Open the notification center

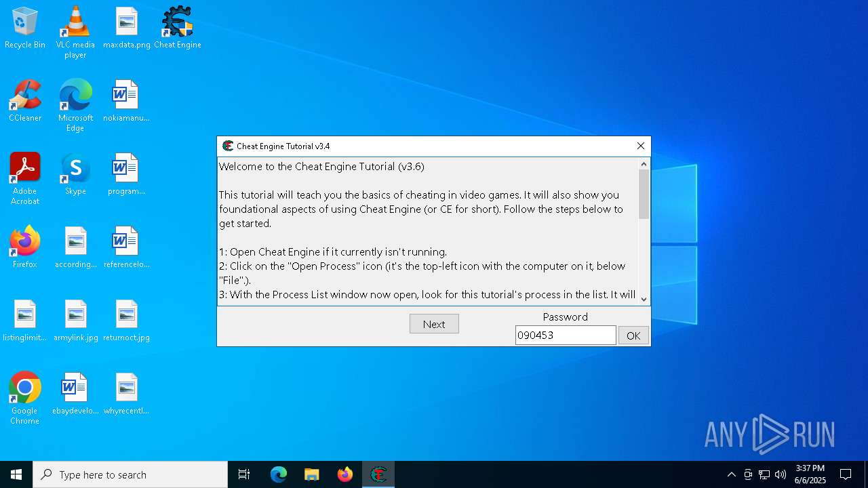click(x=846, y=474)
